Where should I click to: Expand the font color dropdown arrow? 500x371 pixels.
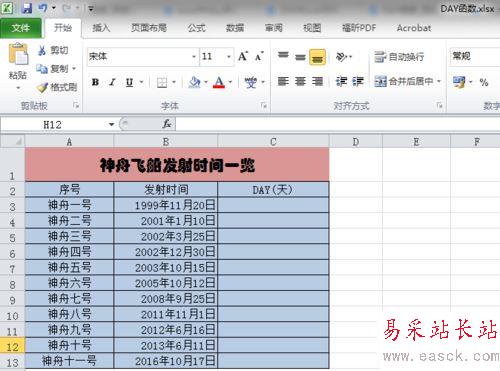click(230, 82)
